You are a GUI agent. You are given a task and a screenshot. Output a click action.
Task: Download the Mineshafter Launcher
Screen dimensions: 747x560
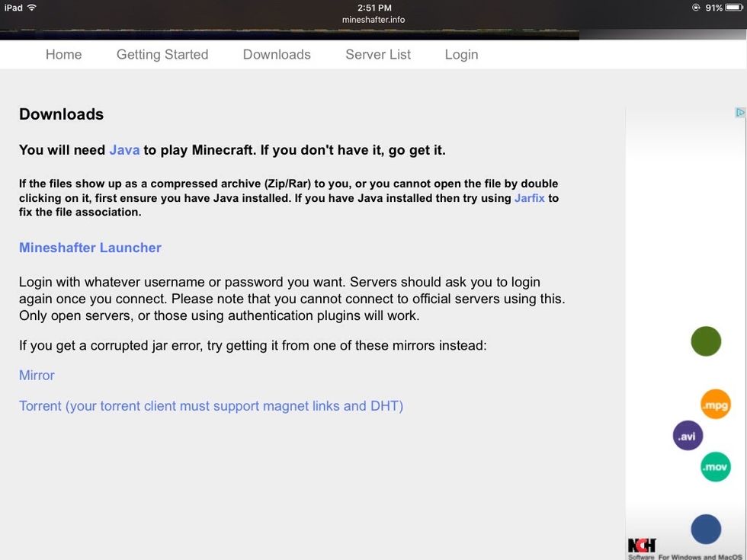(90, 248)
